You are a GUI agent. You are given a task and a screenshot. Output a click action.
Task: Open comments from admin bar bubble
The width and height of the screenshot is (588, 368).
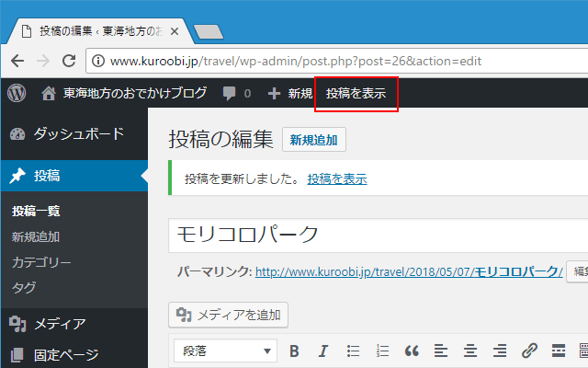pyautogui.click(x=236, y=93)
